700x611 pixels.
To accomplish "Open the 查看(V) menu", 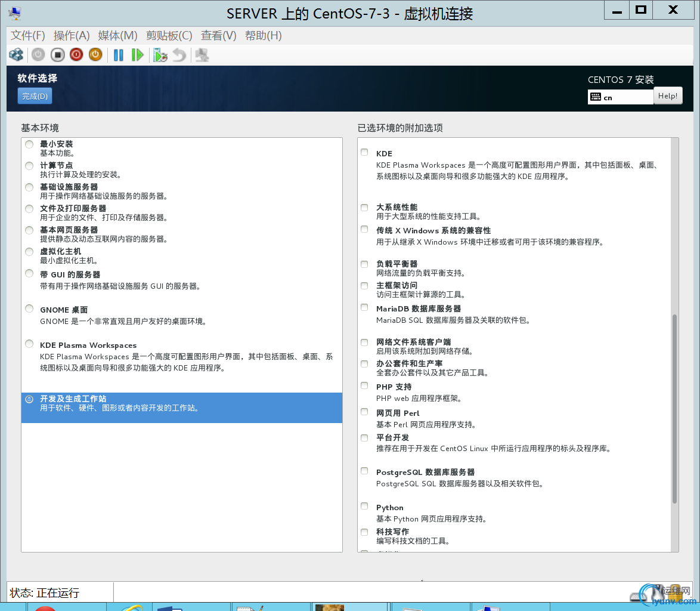I will click(x=218, y=35).
